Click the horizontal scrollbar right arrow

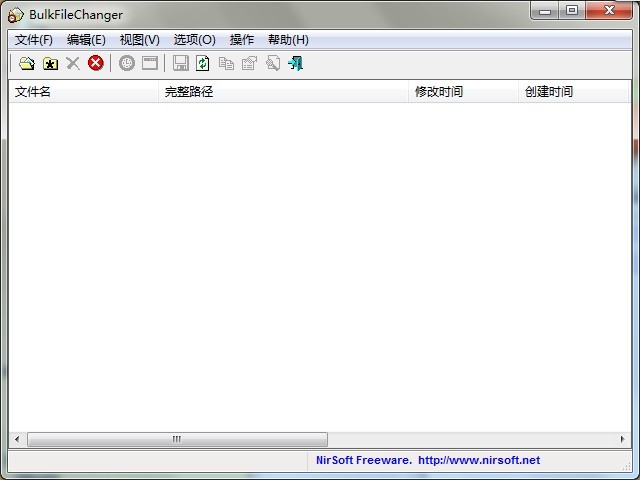tap(622, 439)
